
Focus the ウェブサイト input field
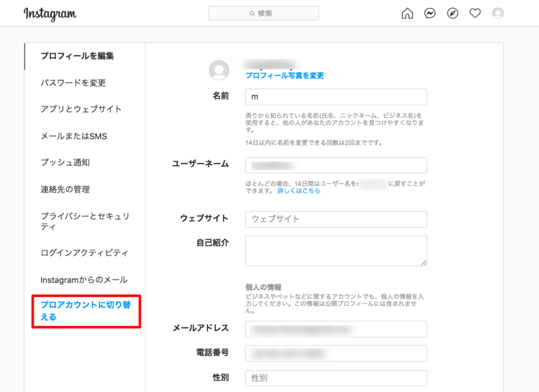coord(336,219)
